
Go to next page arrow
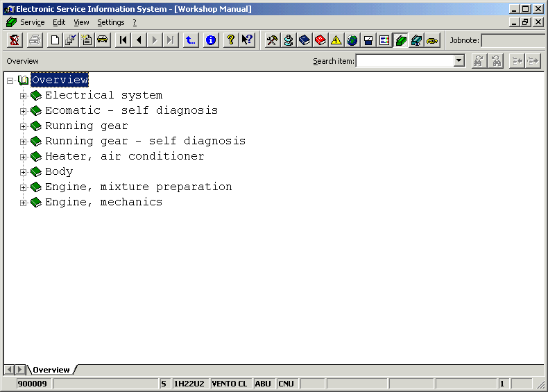[x=155, y=40]
